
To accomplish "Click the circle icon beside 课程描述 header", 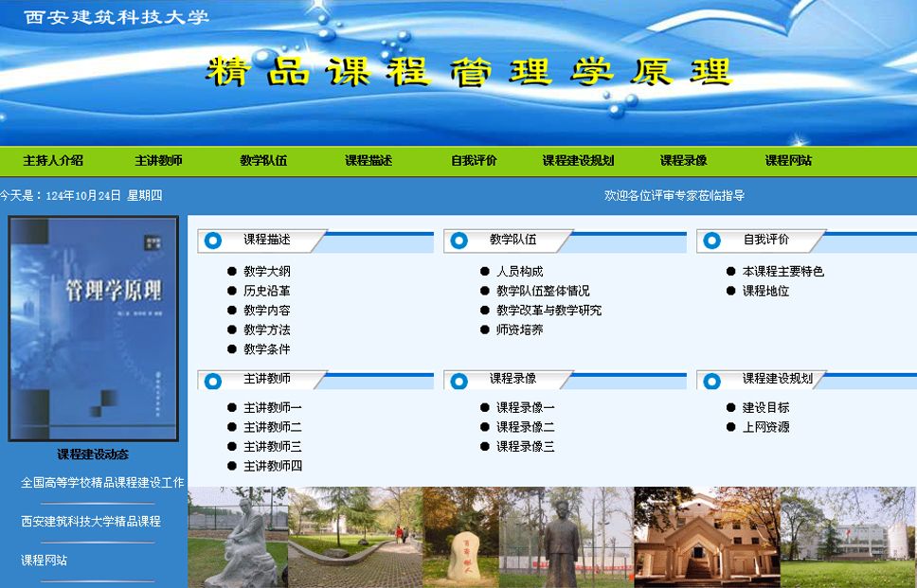I will (213, 241).
